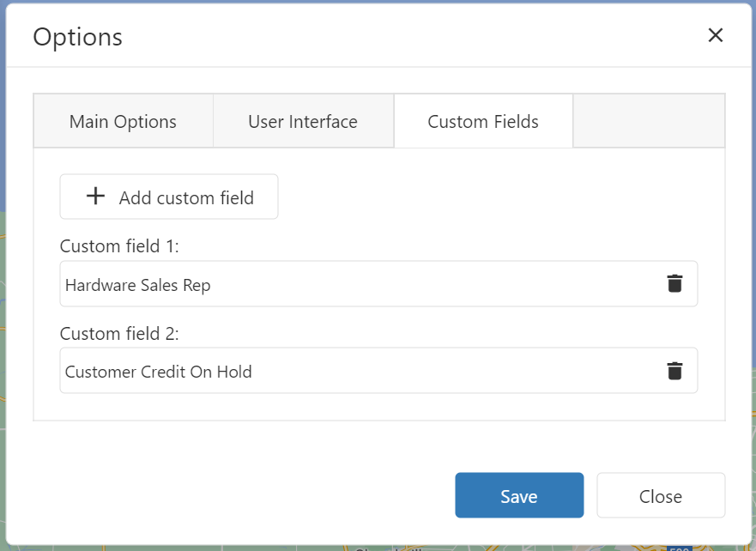Viewport: 756px width, 551px height.
Task: Save the options changes
Action: [519, 495]
